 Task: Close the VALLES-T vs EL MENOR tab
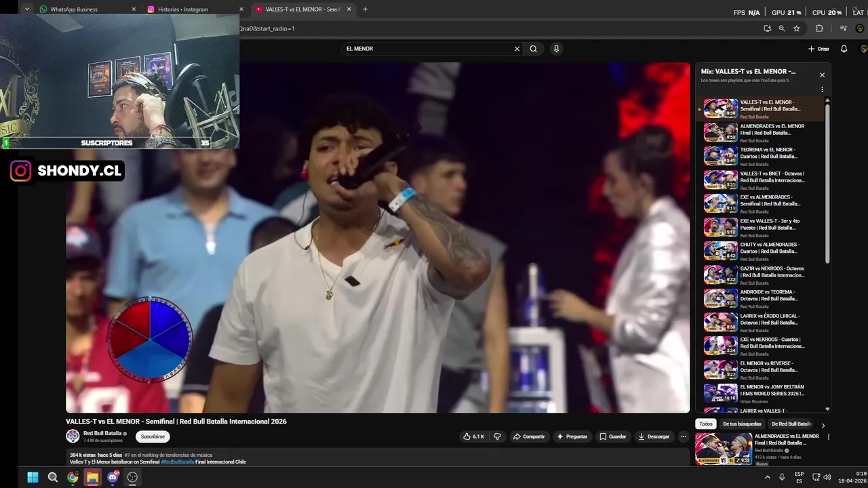(349, 9)
